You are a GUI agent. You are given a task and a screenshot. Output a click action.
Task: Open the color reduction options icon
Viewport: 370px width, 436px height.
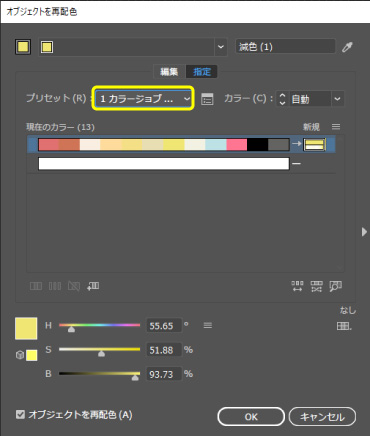click(207, 99)
